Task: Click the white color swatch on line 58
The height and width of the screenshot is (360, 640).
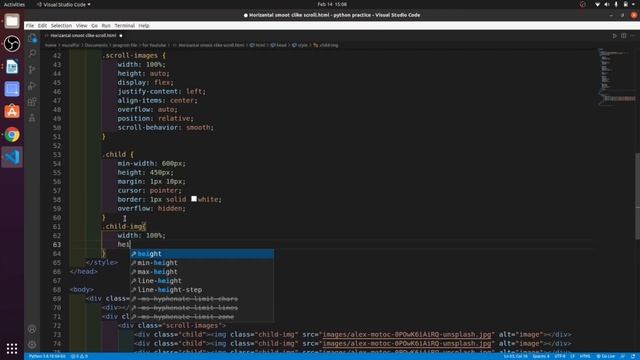Action: [194, 199]
